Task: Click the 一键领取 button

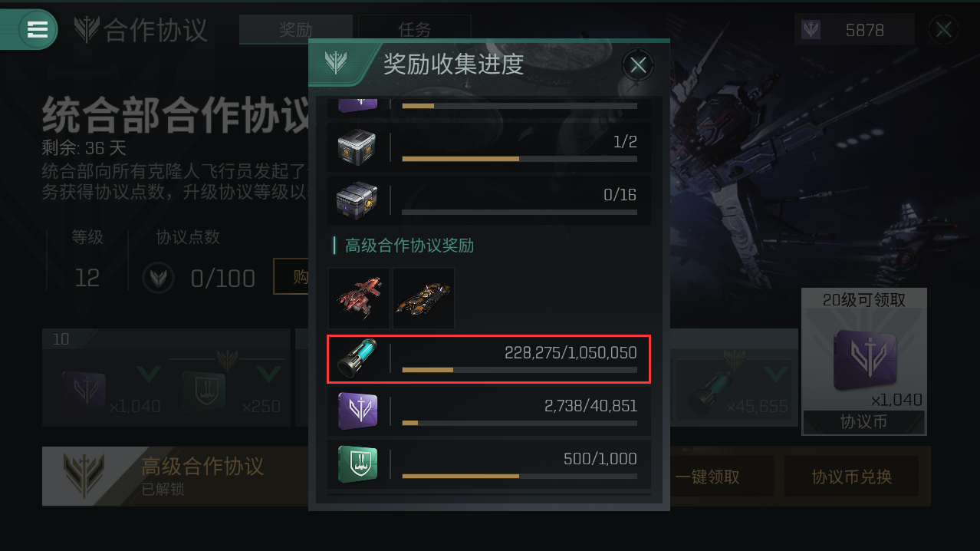Action: tap(708, 477)
